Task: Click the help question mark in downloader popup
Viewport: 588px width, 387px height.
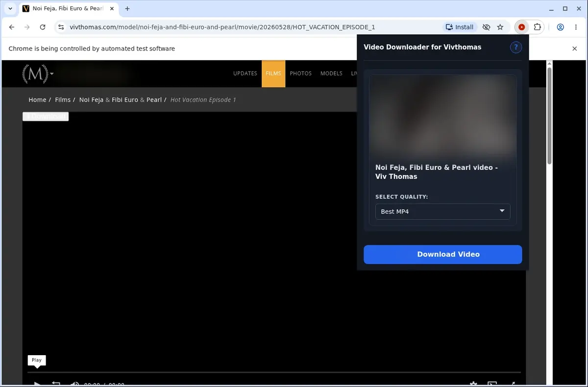Action: coord(516,47)
